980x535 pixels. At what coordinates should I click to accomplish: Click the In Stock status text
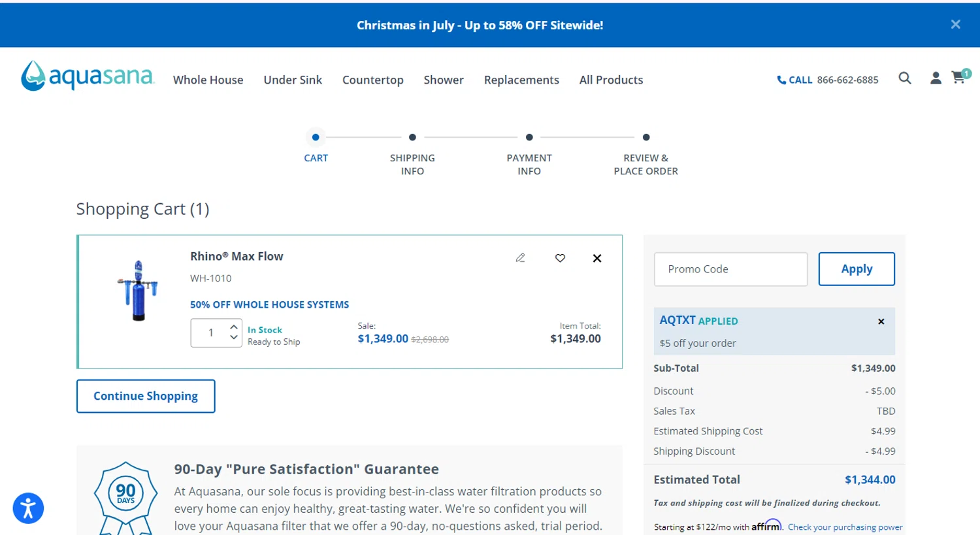tap(265, 330)
